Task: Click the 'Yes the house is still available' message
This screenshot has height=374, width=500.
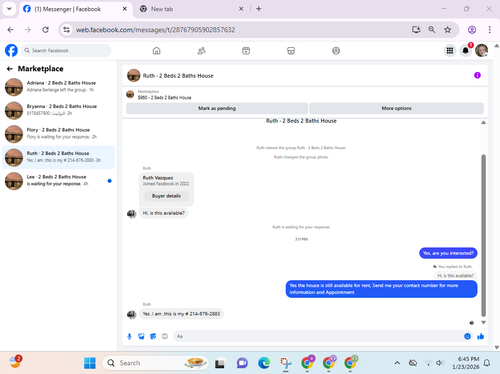Action: click(x=381, y=289)
